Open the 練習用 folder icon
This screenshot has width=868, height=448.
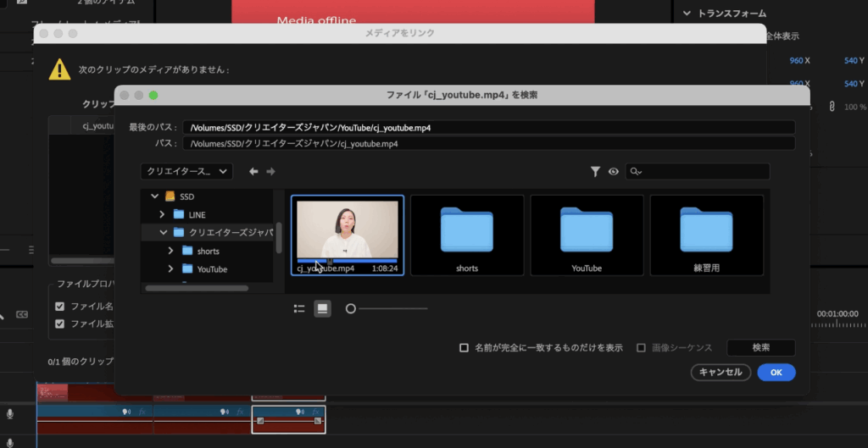pyautogui.click(x=706, y=230)
